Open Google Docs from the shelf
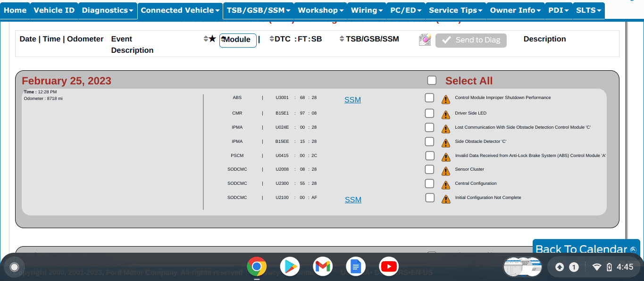This screenshot has height=281, width=644. tap(356, 267)
